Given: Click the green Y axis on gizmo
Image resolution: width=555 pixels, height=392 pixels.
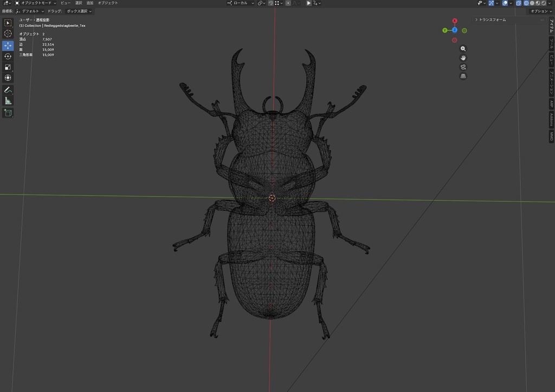Looking at the screenshot, I should tap(444, 30).
